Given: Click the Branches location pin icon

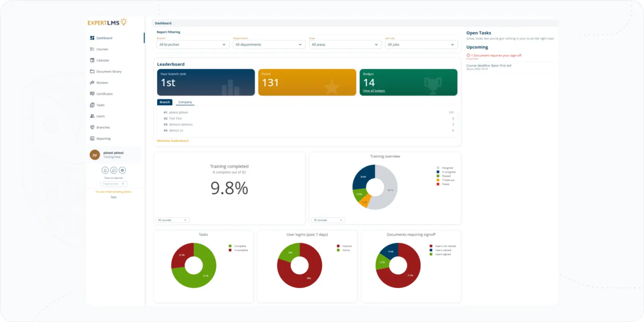Looking at the screenshot, I should coord(92,127).
